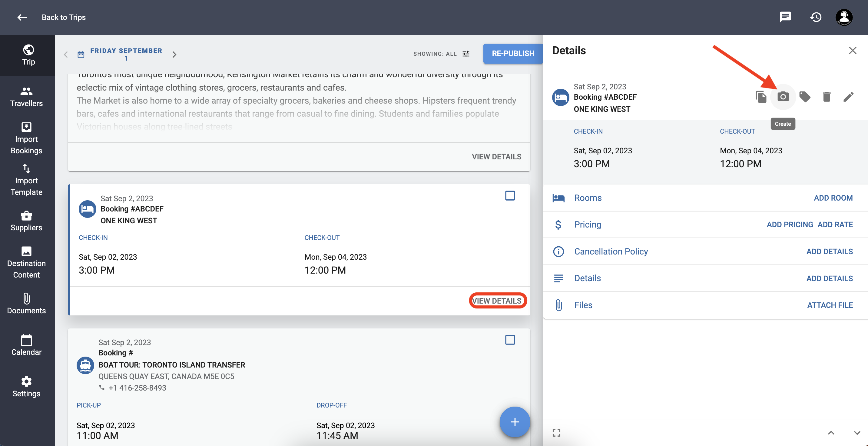View details of ONE KING WEST booking
Screen dimensions: 868x446
click(x=497, y=301)
